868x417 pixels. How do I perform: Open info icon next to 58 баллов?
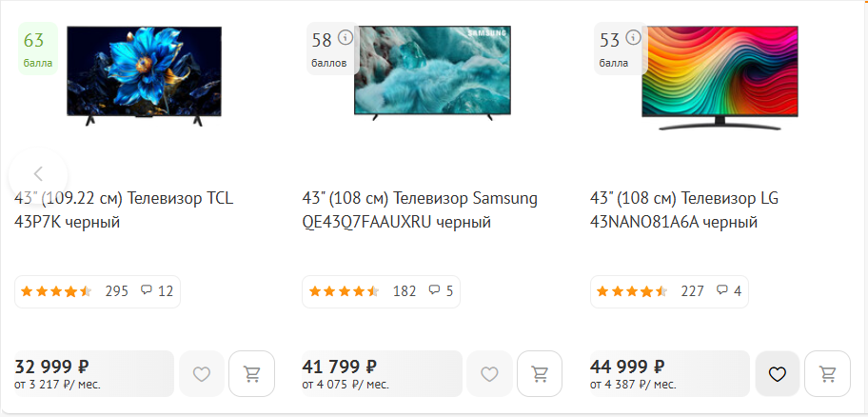point(345,39)
